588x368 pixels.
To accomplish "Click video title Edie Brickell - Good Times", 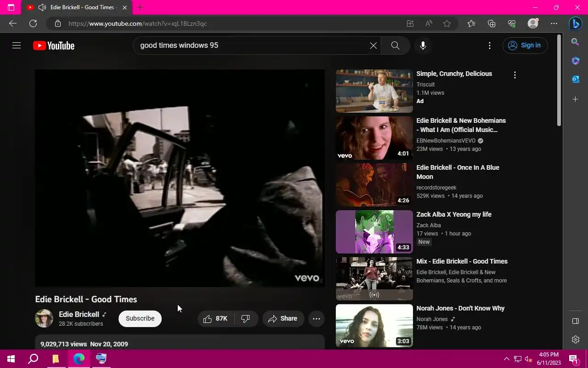I will click(86, 299).
